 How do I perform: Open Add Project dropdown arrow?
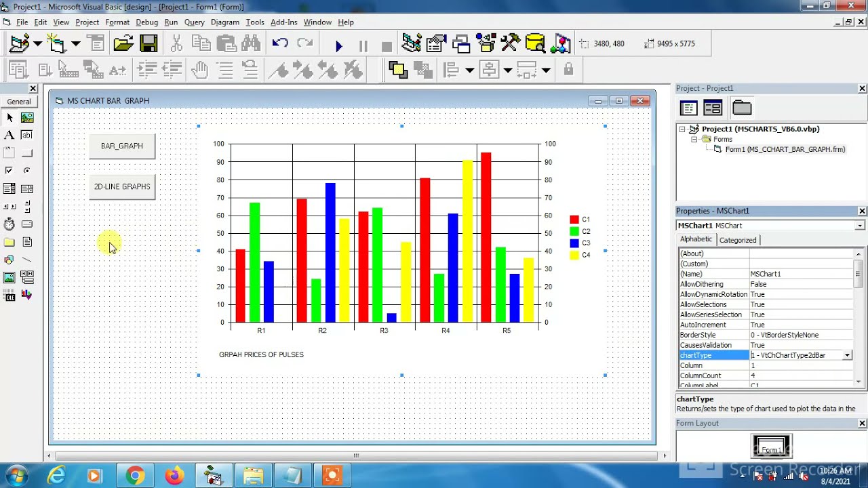37,44
